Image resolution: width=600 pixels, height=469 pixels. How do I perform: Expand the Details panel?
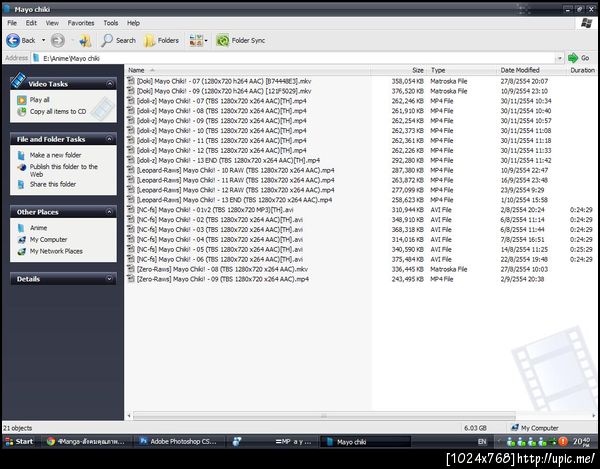[x=109, y=279]
